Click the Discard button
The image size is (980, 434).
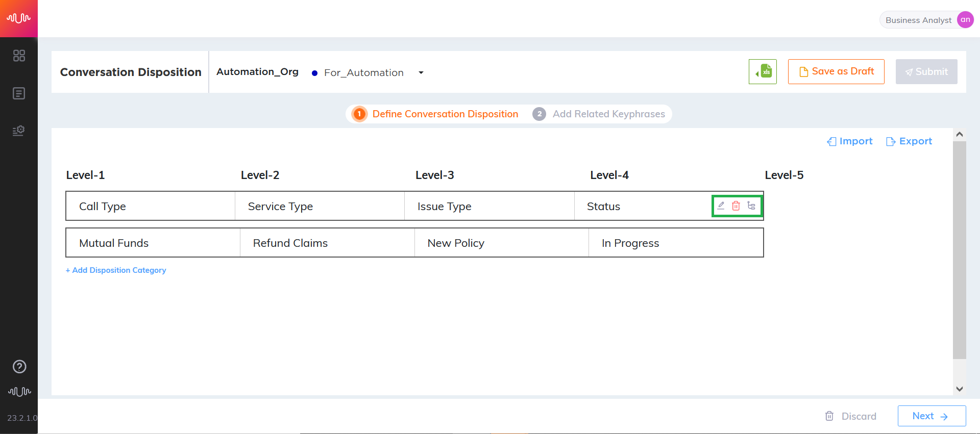tap(851, 416)
